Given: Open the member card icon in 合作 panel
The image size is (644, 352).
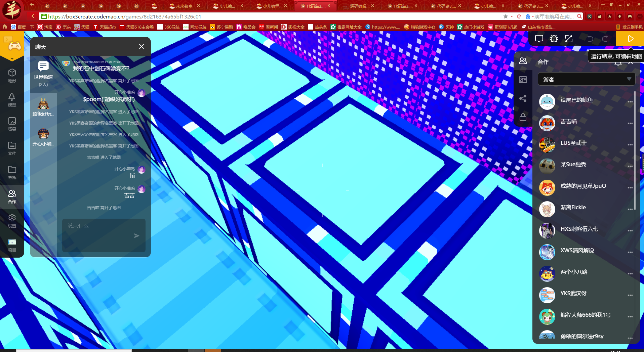Looking at the screenshot, I should 523,80.
